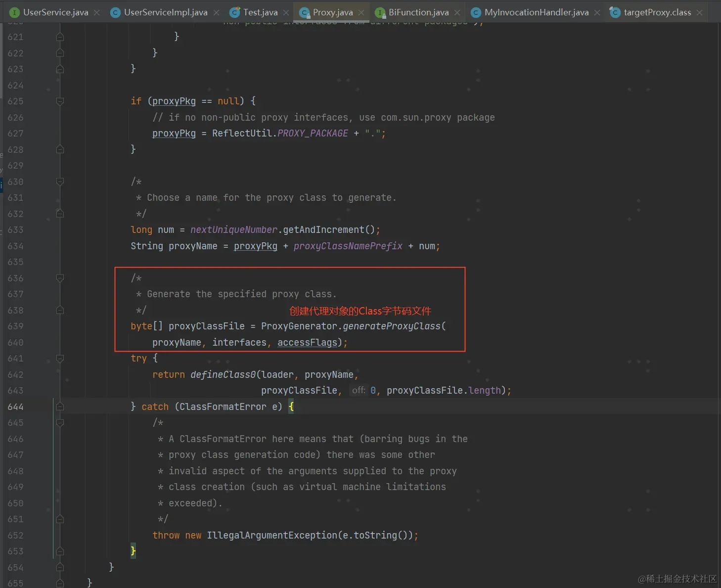Select the Test.java editor tab
The height and width of the screenshot is (588, 721).
point(260,12)
